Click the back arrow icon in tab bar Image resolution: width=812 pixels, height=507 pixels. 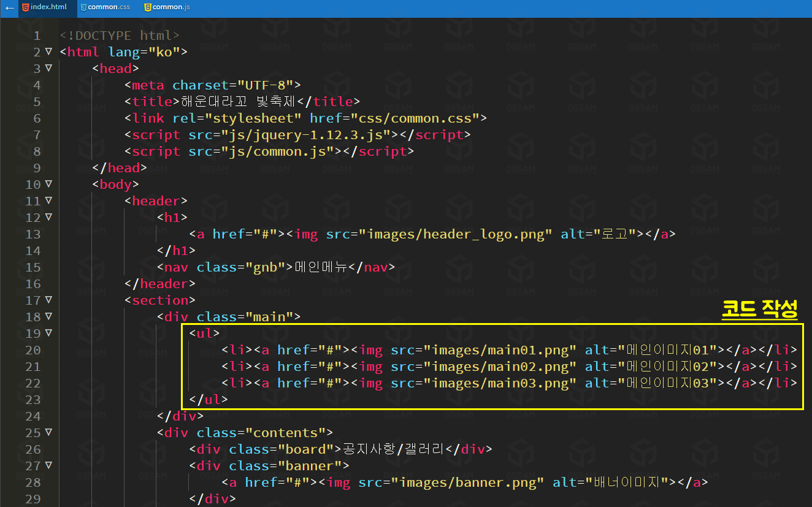(x=9, y=8)
